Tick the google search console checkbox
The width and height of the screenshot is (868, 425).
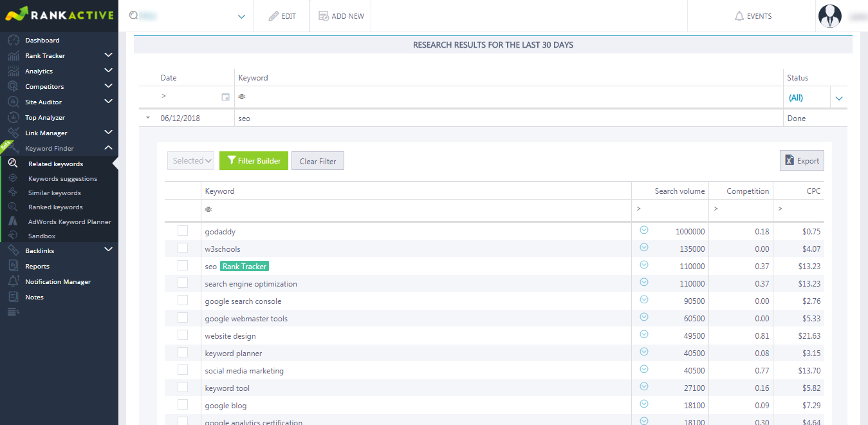coord(183,300)
